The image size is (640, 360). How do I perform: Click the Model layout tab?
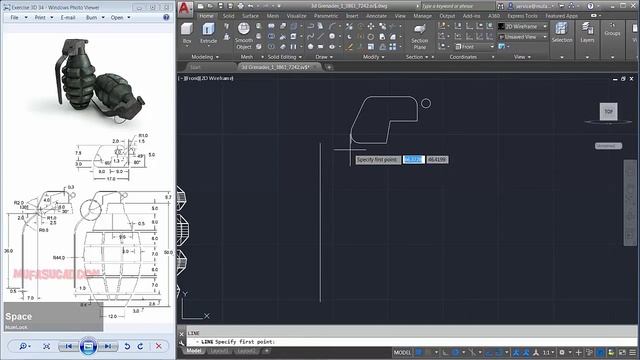tap(193, 351)
